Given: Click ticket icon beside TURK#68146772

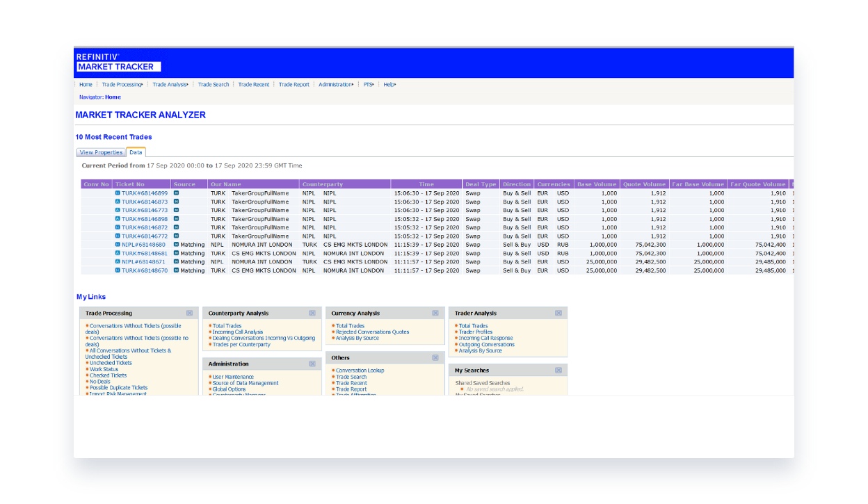Looking at the screenshot, I should point(118,236).
